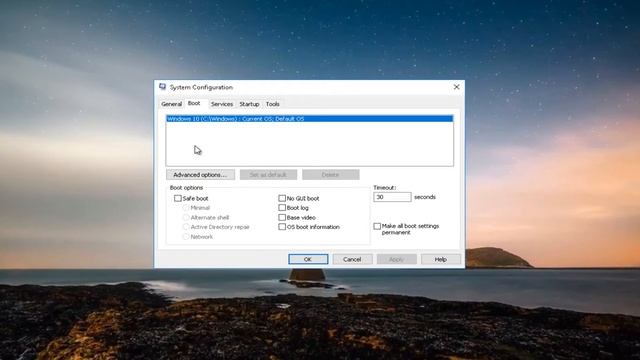Enable the Safe boot checkbox
The width and height of the screenshot is (640, 360).
[x=178, y=198]
